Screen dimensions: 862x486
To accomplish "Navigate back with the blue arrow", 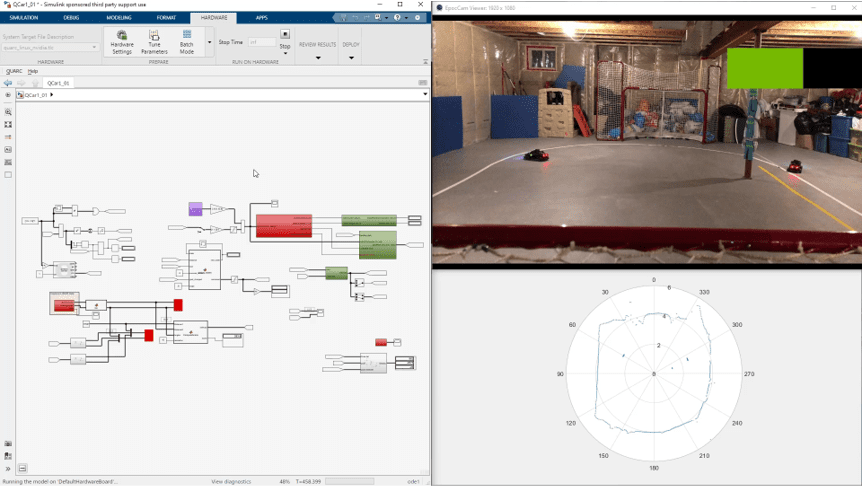I will pos(8,83).
